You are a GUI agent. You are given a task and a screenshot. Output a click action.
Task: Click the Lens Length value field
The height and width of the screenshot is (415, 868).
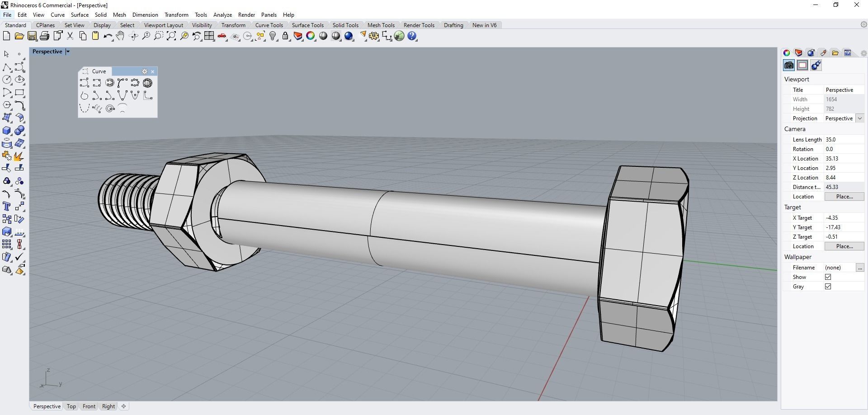point(844,140)
